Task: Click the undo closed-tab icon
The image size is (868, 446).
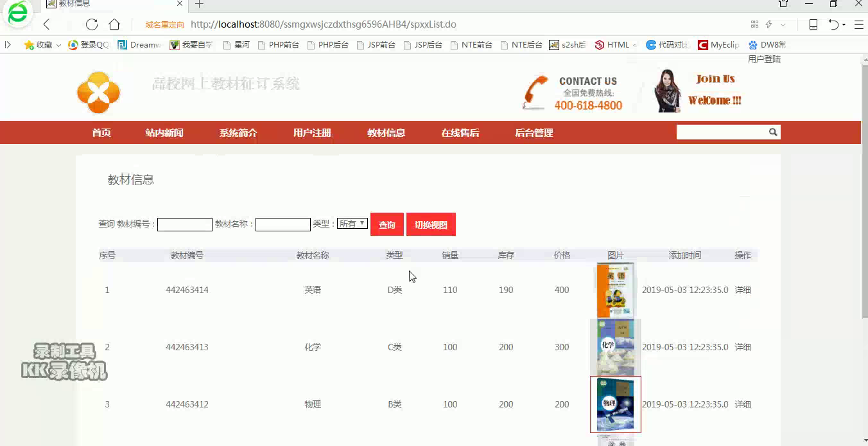Action: (x=833, y=24)
